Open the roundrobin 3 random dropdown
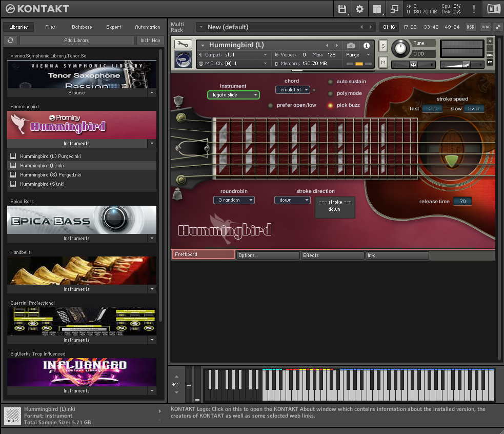Screen dimensions: 504x434 234,200
